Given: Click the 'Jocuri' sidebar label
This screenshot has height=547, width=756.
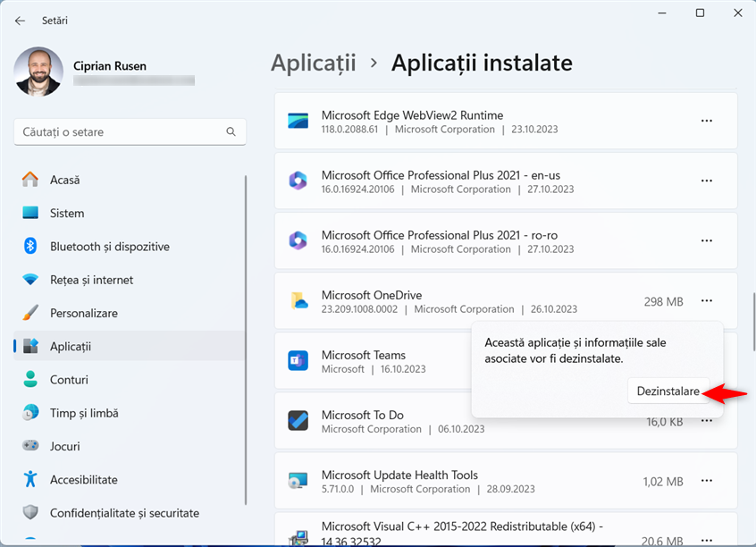Looking at the screenshot, I should pos(65,446).
